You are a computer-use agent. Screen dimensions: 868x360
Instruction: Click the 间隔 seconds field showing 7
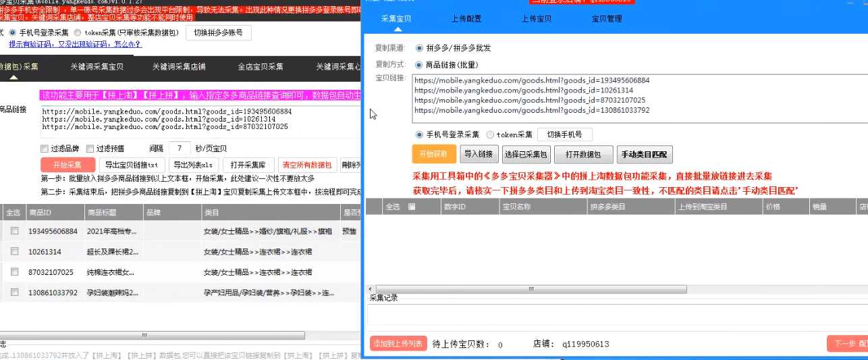click(x=179, y=149)
